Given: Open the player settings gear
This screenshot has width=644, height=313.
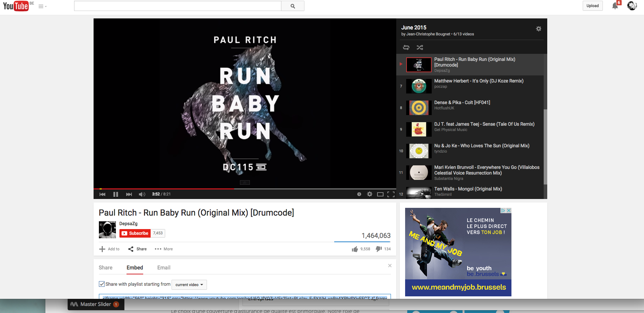Looking at the screenshot, I should click(370, 194).
